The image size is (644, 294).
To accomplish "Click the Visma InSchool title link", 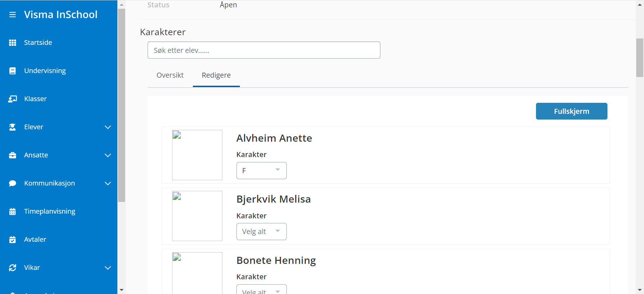I will pyautogui.click(x=61, y=15).
